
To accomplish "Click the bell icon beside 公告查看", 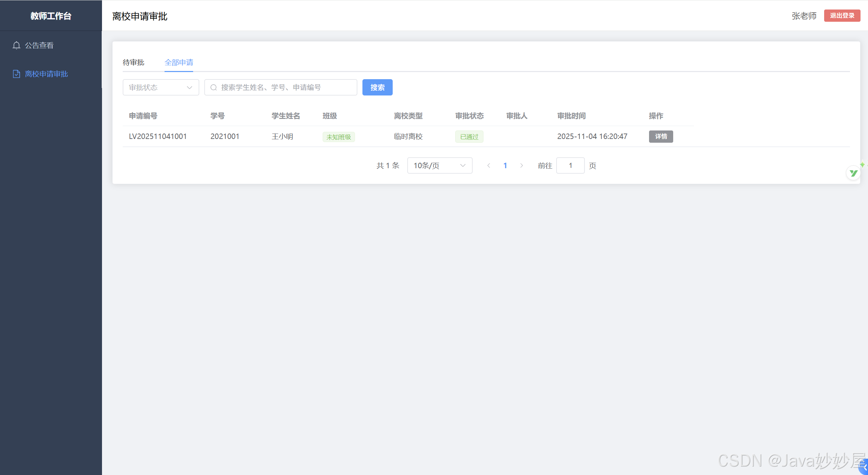I will 16,45.
